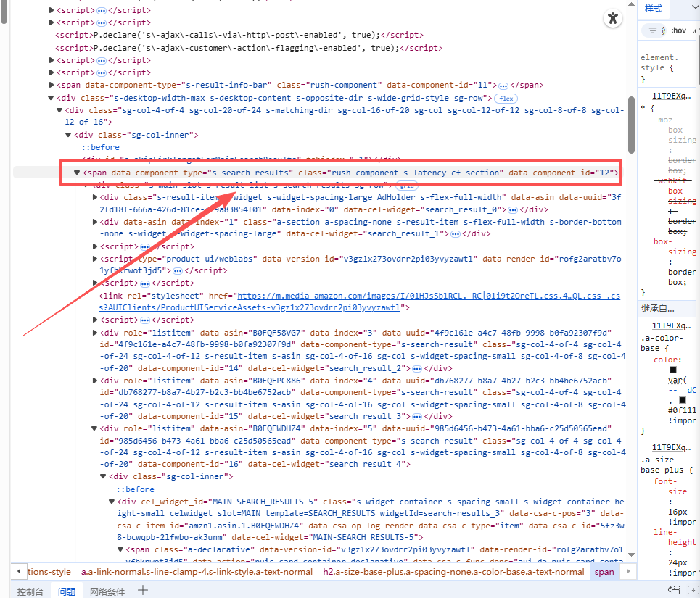Expand listitem with data-asin B0FQFPC886
Image resolution: width=700 pixels, height=598 pixels.
(94, 381)
